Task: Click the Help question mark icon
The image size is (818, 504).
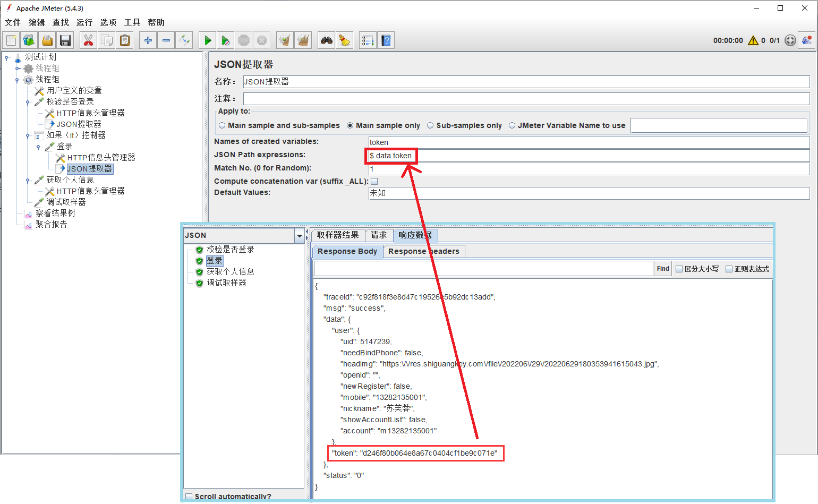Action: [x=386, y=40]
